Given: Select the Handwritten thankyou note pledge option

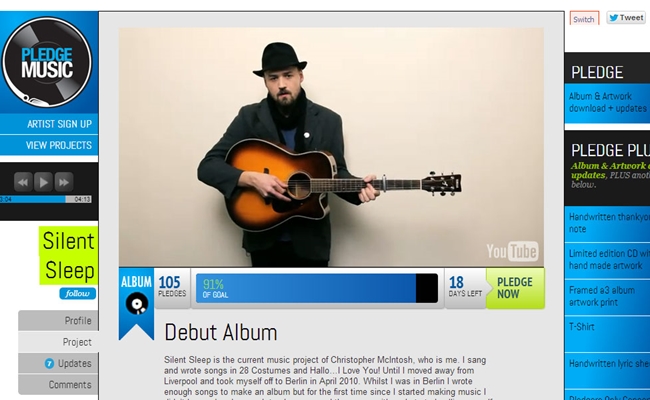Looking at the screenshot, I should [x=607, y=223].
